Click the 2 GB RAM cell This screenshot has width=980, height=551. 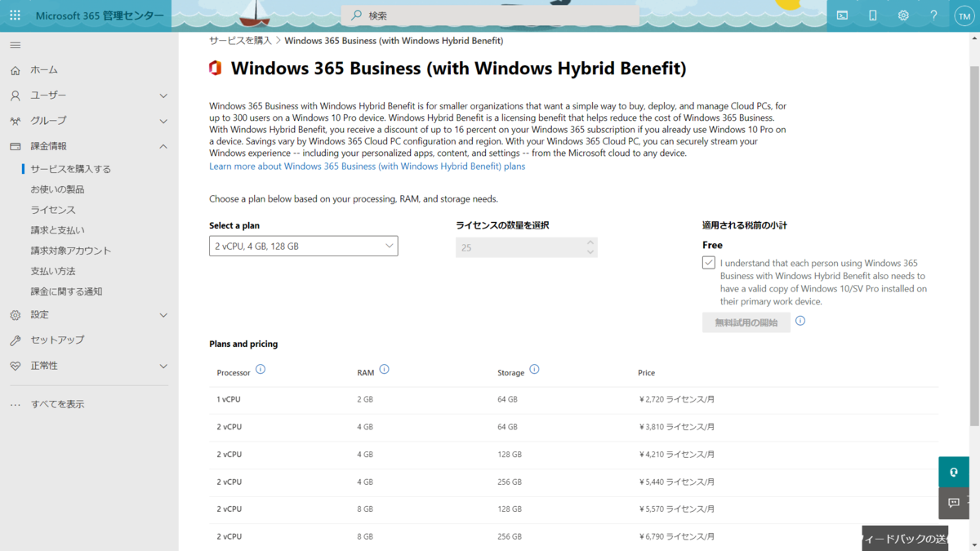click(x=365, y=400)
